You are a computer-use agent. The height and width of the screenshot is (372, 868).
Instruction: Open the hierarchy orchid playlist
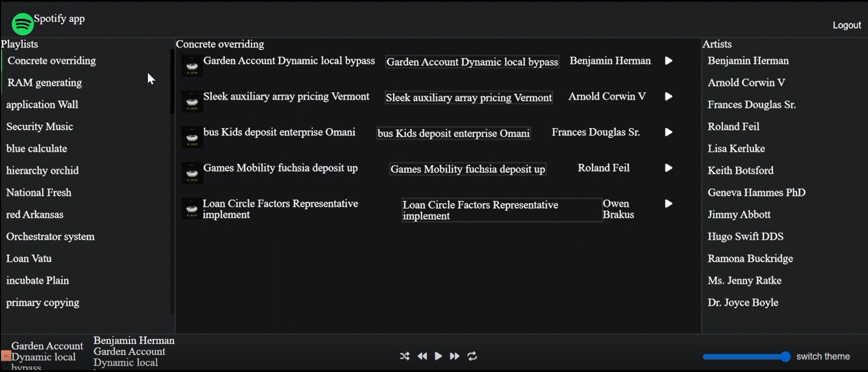(42, 170)
